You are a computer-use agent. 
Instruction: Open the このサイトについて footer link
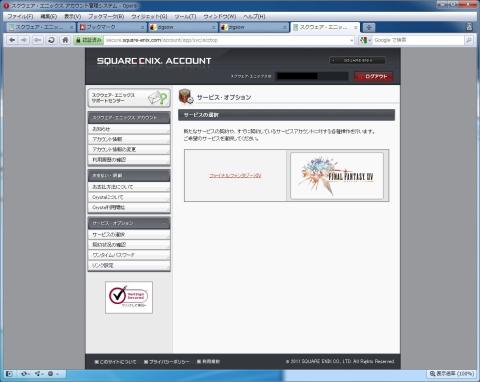[x=115, y=362]
